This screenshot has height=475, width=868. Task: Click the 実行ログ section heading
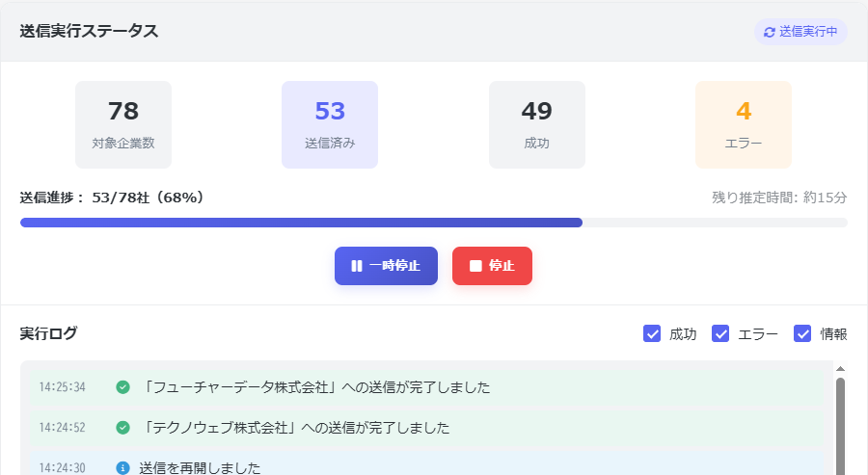click(49, 333)
